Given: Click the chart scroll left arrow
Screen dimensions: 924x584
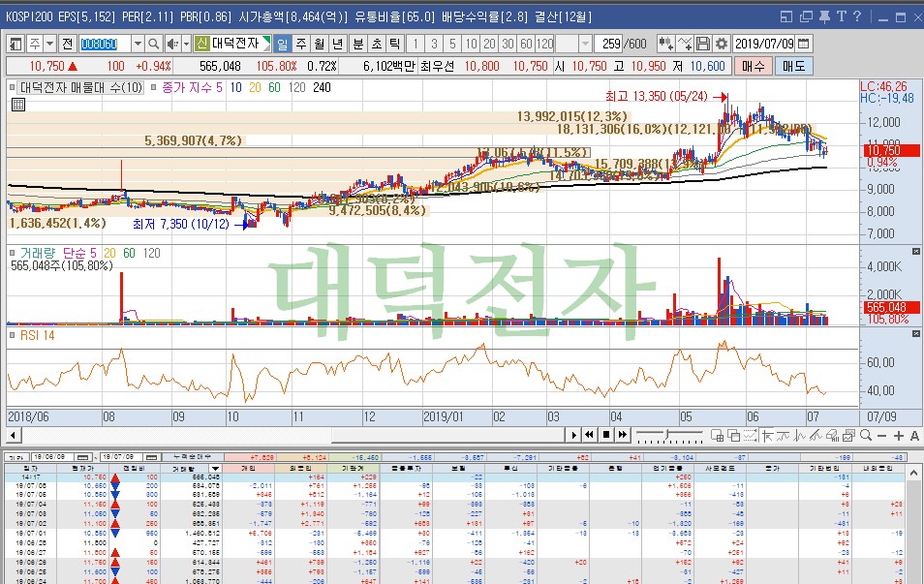Looking at the screenshot, I should click(13, 436).
